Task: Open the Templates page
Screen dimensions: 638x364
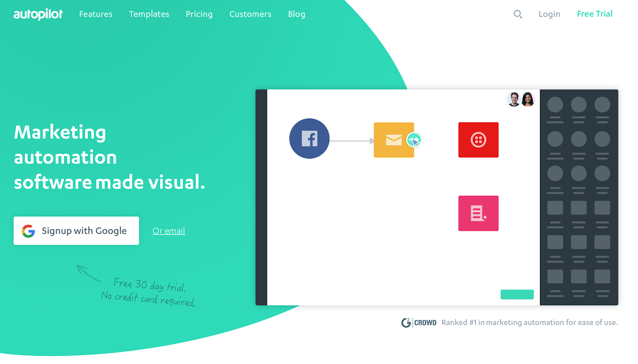Action: point(149,14)
